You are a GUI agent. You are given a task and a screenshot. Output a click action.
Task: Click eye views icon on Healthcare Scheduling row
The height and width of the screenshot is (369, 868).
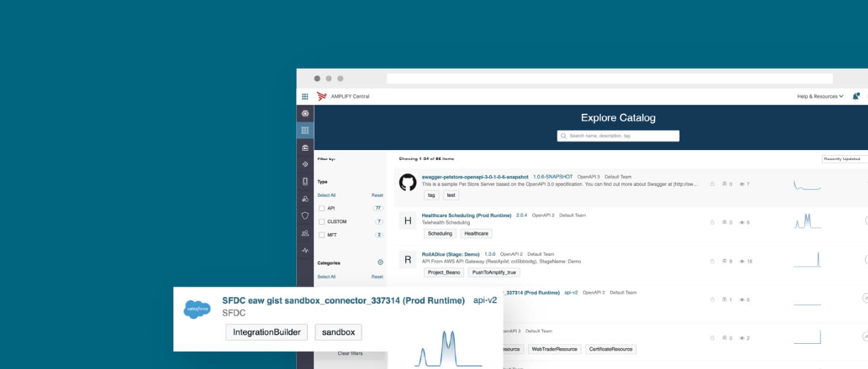tap(742, 223)
